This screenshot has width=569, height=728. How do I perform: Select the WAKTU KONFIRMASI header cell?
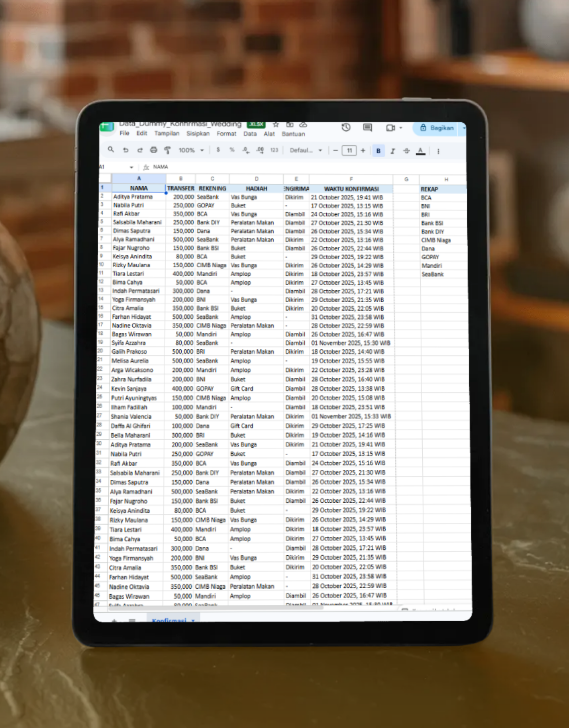tap(351, 189)
